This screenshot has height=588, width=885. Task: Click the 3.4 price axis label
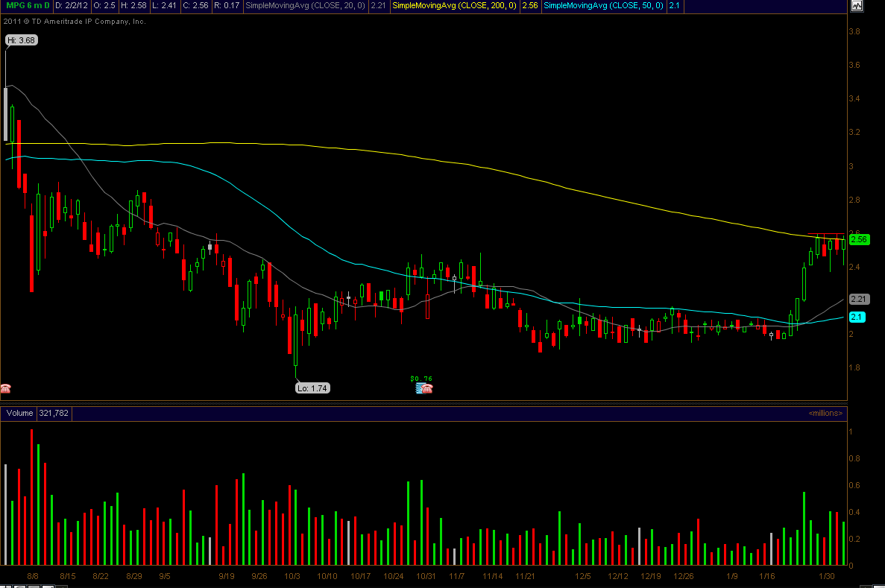click(x=854, y=99)
